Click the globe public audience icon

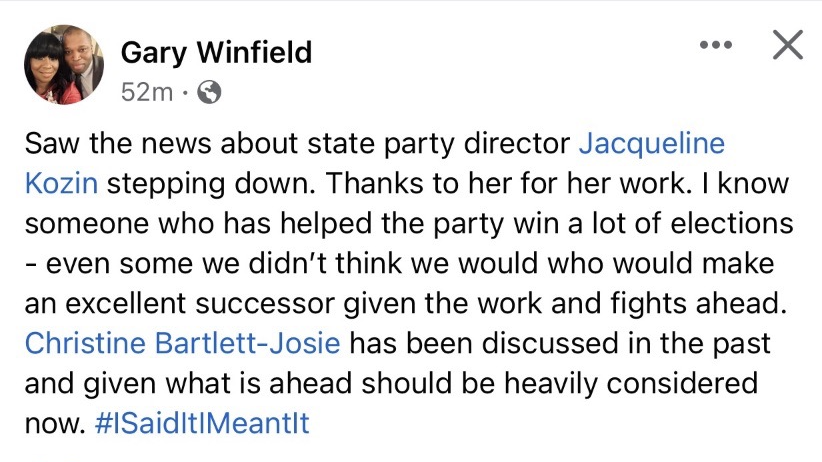pos(209,92)
